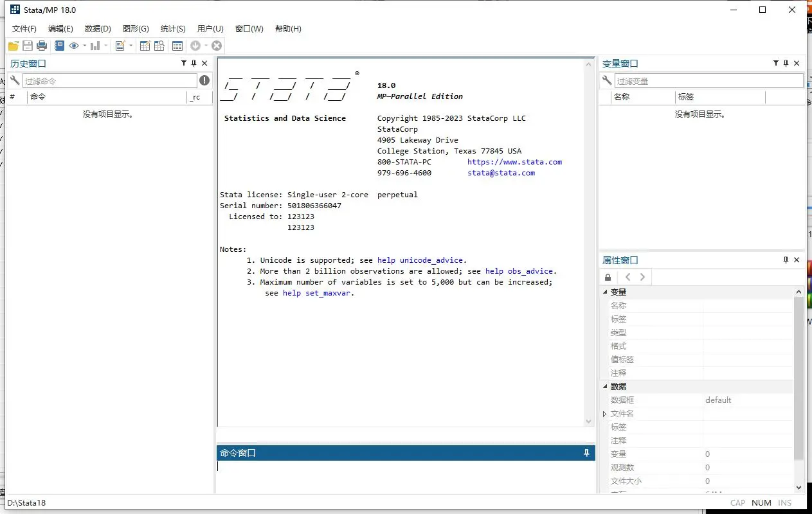Viewport: 812px width, 514px height.
Task: Follow the https://www.stata.com link
Action: (514, 161)
